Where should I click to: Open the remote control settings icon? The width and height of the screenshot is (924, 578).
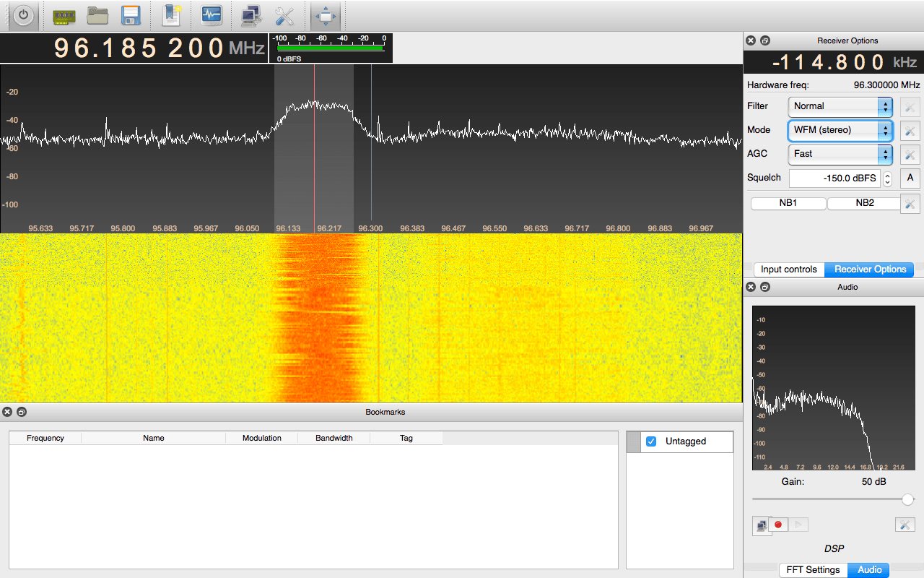(x=250, y=16)
